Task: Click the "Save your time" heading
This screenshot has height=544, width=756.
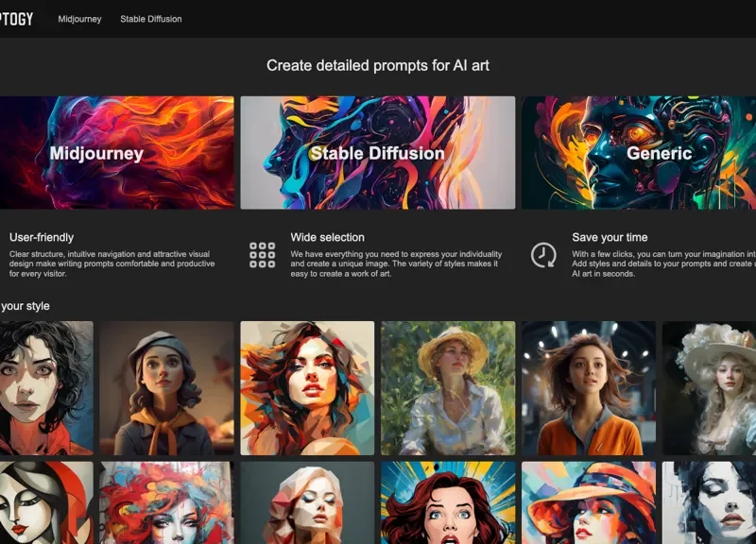Action: pyautogui.click(x=610, y=237)
